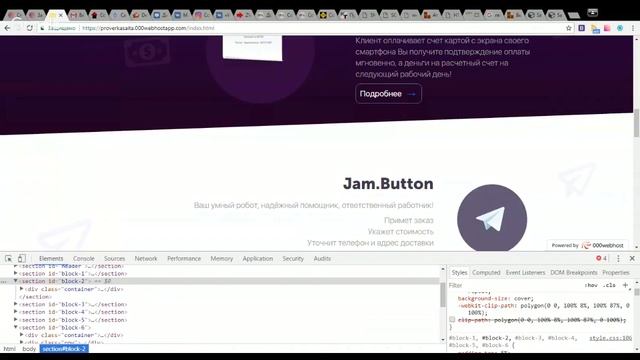The width and height of the screenshot is (640, 360).
Task: Select the Styles sidebar tab
Action: click(459, 272)
